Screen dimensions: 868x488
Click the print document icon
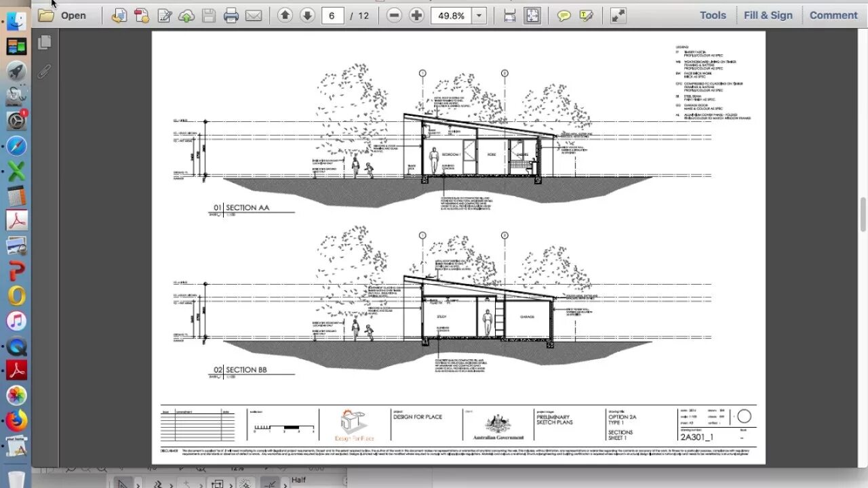click(x=231, y=15)
